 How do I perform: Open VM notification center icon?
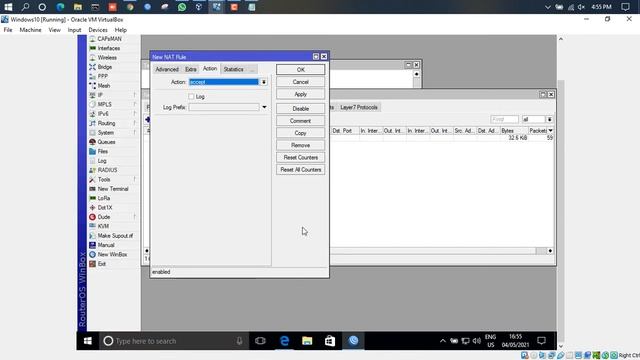[541, 341]
